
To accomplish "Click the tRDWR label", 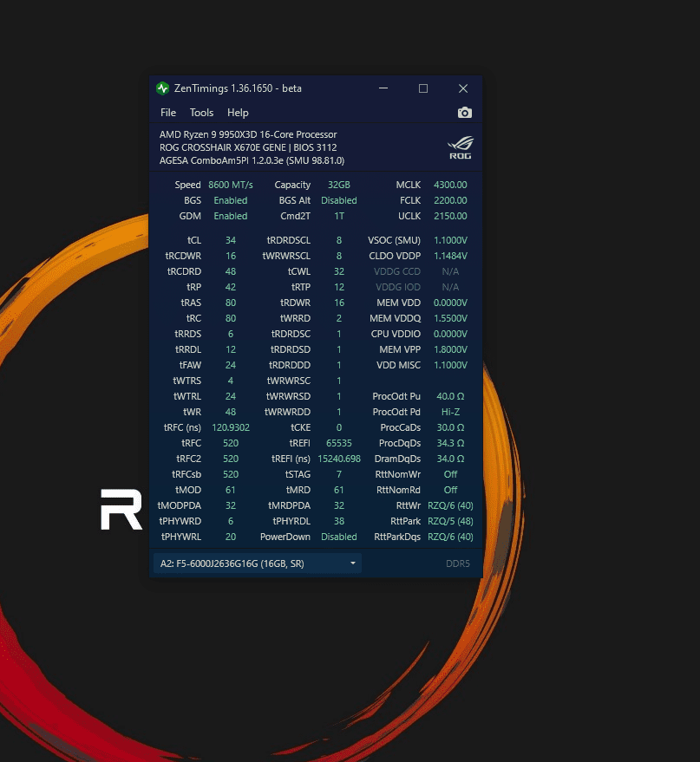I will 295,303.
